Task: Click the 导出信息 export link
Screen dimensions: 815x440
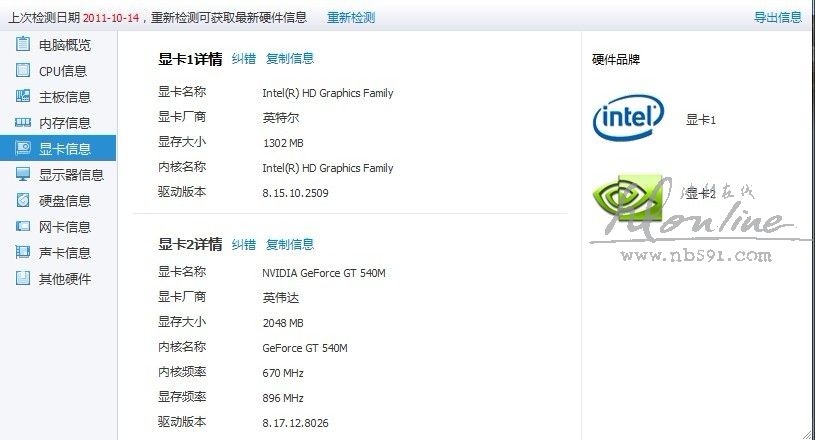Action: (778, 18)
